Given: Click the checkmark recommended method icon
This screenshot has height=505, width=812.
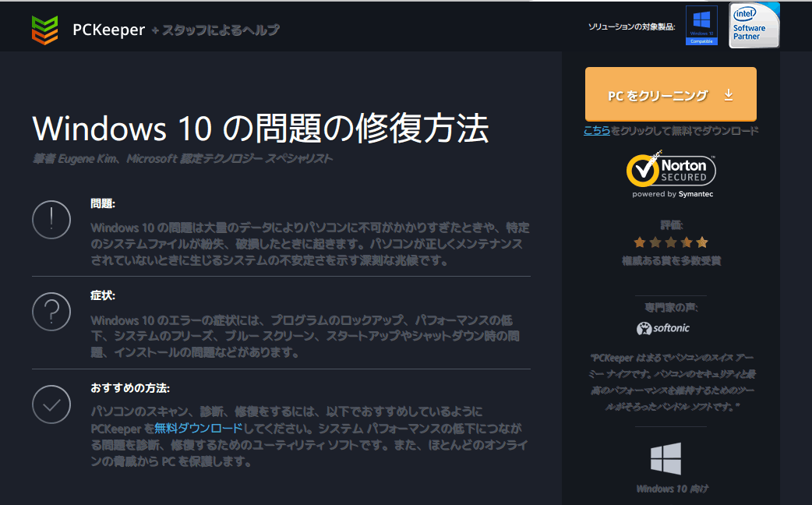Looking at the screenshot, I should pyautogui.click(x=51, y=404).
